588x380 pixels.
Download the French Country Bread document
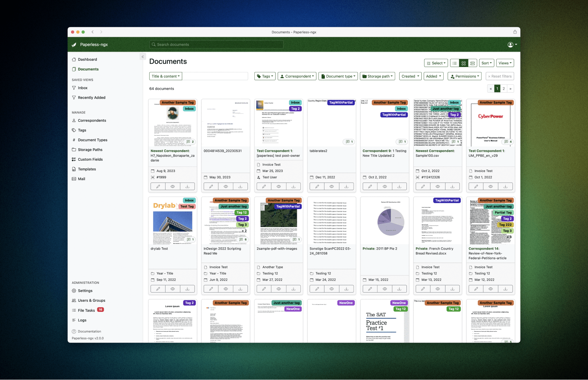pyautogui.click(x=452, y=289)
